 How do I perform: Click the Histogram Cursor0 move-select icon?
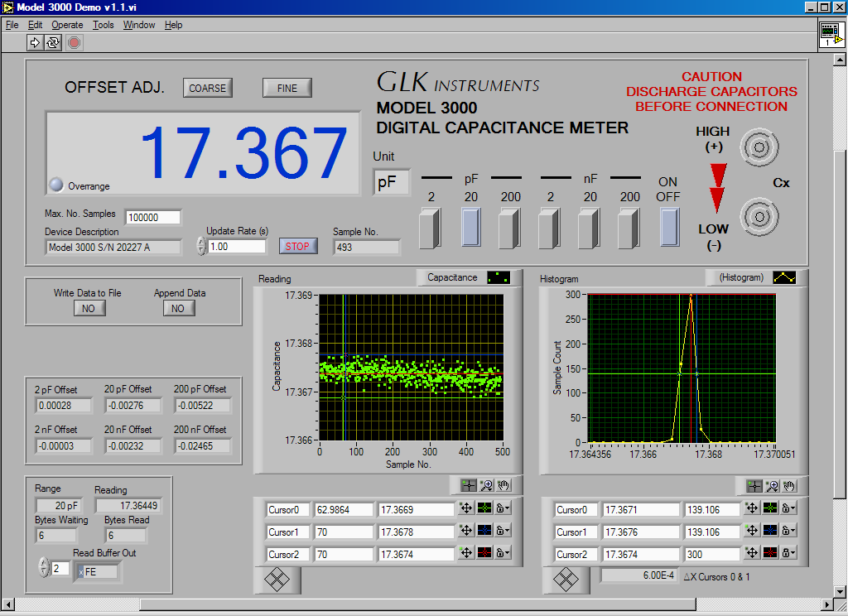[x=752, y=508]
